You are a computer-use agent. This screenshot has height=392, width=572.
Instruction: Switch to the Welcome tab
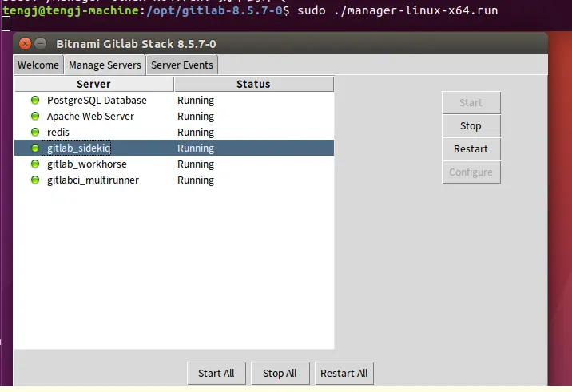click(38, 65)
